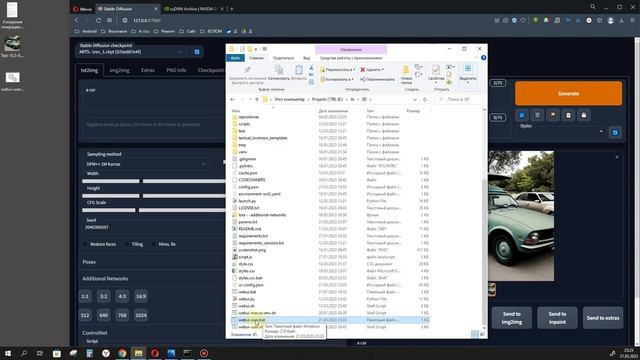
Task: Expand the Additional Networks section
Action: (105, 278)
